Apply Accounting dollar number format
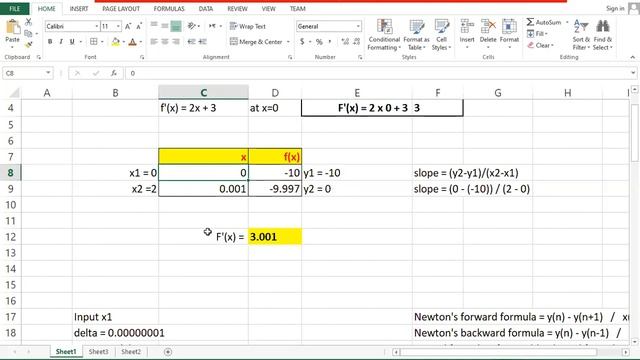 (302, 42)
